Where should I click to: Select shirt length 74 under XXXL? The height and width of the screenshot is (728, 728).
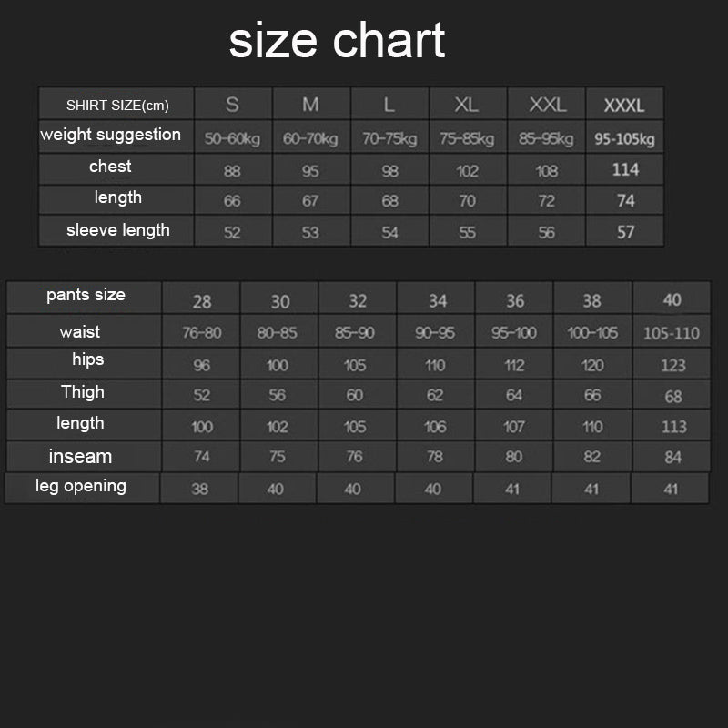point(625,200)
